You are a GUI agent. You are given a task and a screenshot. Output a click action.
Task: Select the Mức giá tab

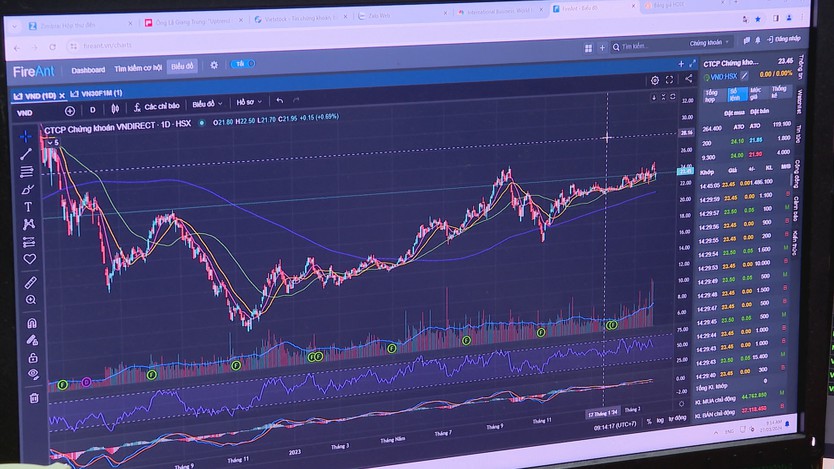point(756,93)
